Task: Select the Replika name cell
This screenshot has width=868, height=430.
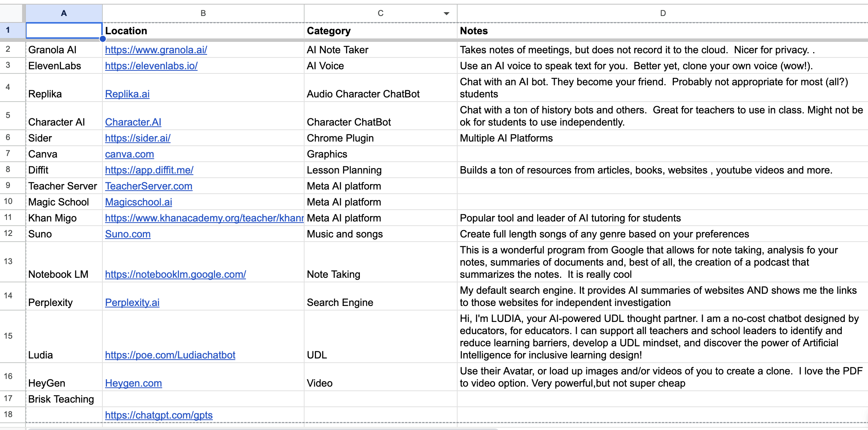Action: 64,88
